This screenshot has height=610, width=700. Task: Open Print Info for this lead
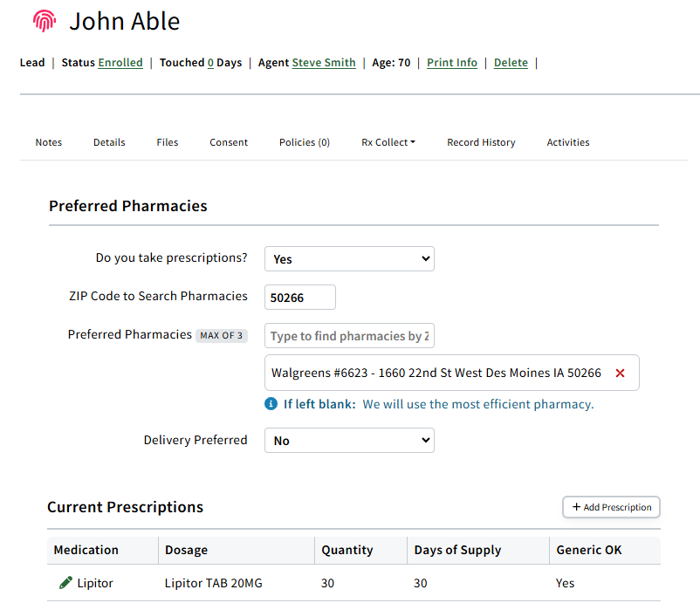[x=451, y=62]
